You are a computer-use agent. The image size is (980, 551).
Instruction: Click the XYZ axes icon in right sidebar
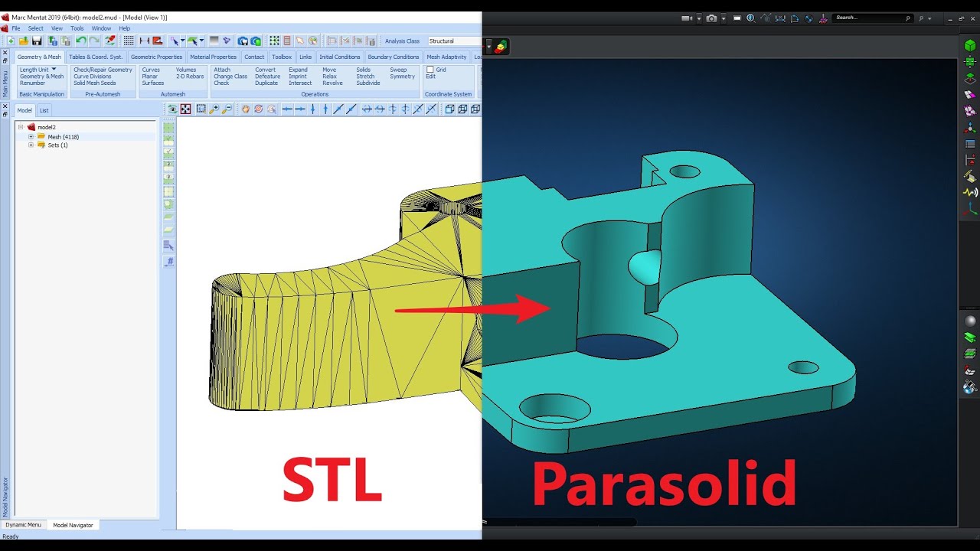tap(970, 208)
